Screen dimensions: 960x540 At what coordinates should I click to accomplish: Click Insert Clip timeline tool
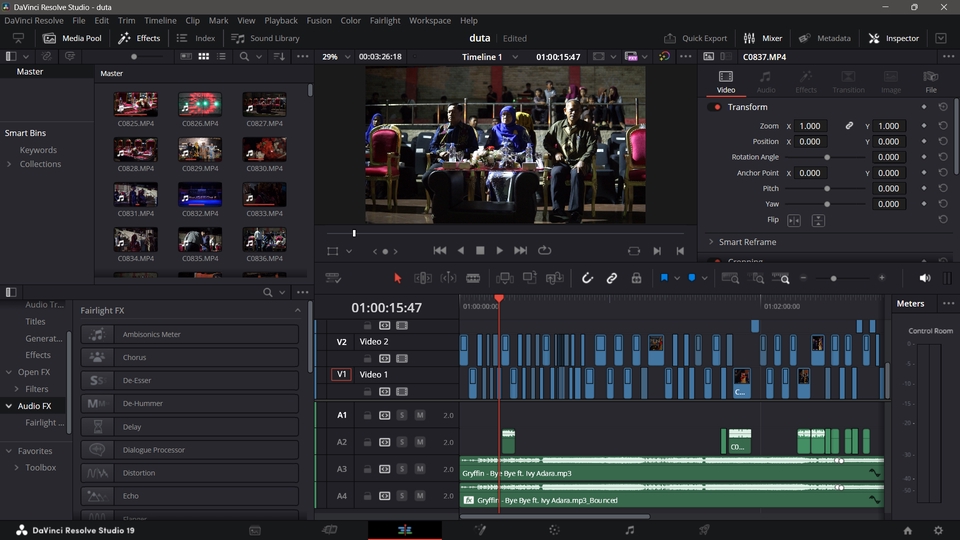[504, 278]
